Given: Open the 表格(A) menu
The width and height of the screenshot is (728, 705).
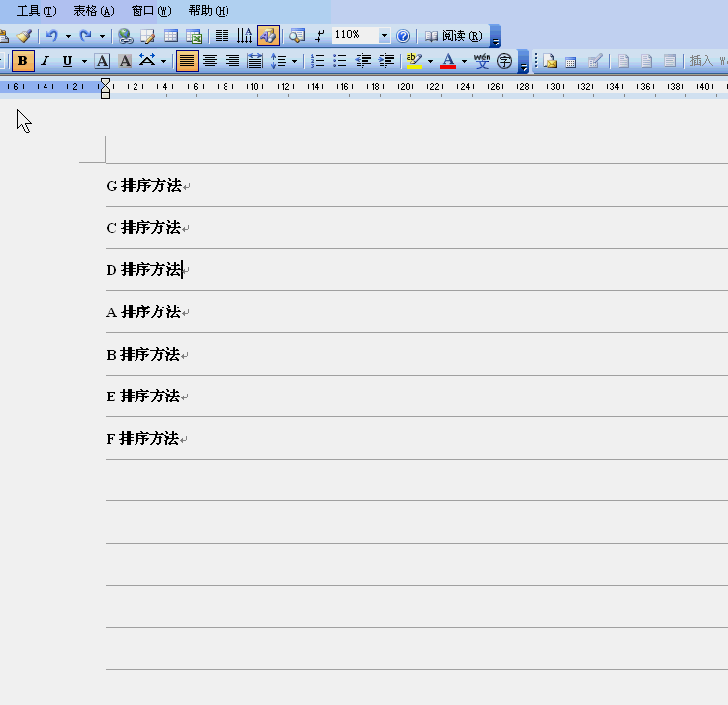Looking at the screenshot, I should pos(94,11).
